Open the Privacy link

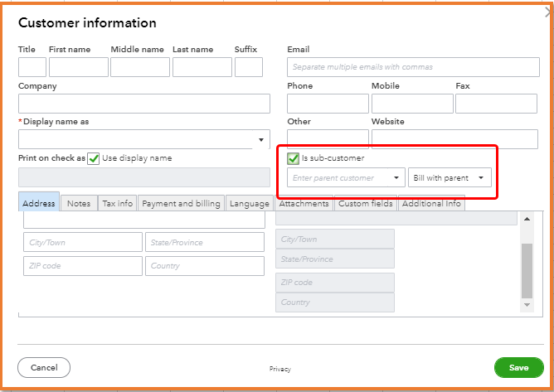279,369
